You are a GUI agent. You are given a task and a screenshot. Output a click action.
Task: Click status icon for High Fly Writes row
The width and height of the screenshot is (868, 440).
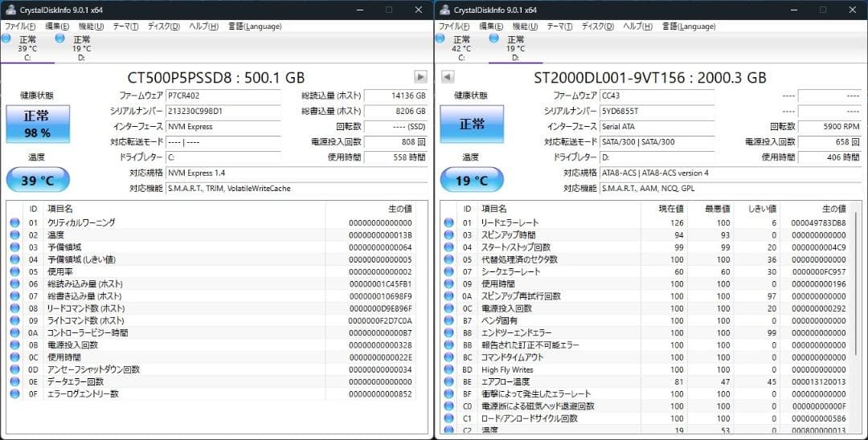(x=449, y=369)
